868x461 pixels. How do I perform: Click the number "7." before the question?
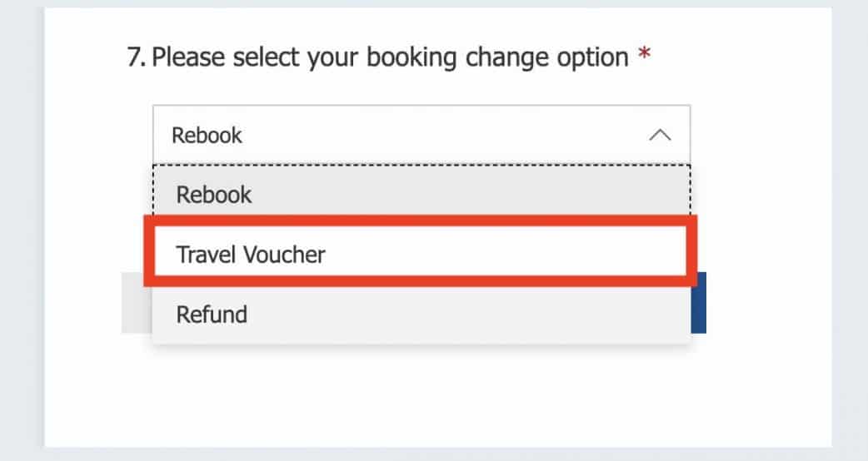click(x=137, y=58)
